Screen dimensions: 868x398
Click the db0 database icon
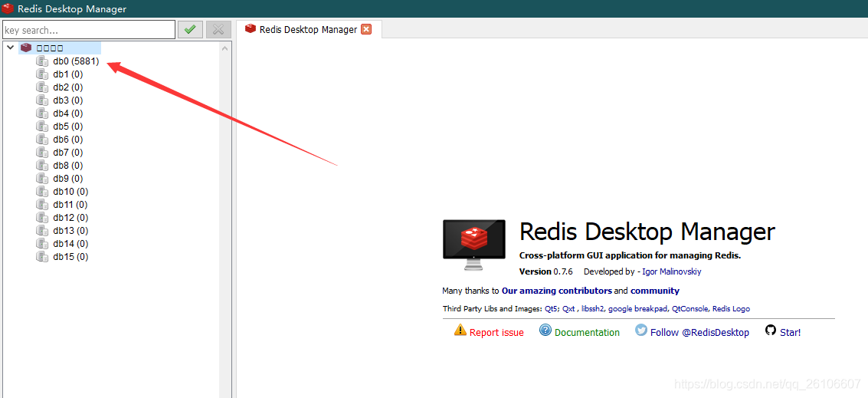[42, 61]
